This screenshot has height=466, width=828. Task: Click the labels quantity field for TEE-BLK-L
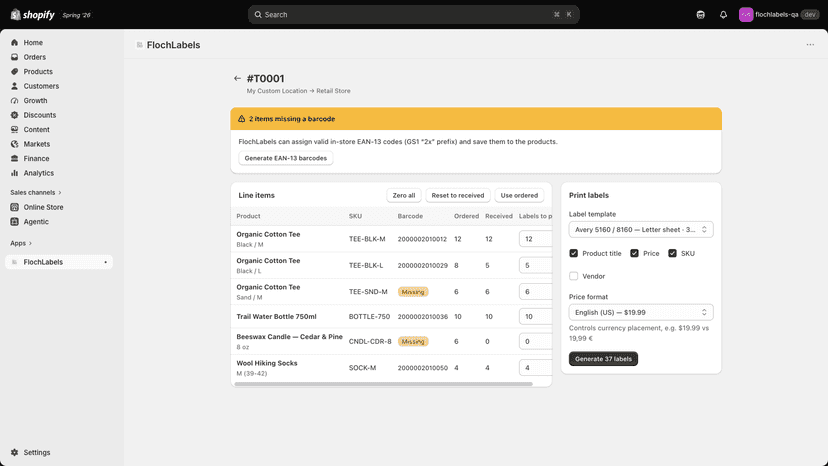(535, 265)
